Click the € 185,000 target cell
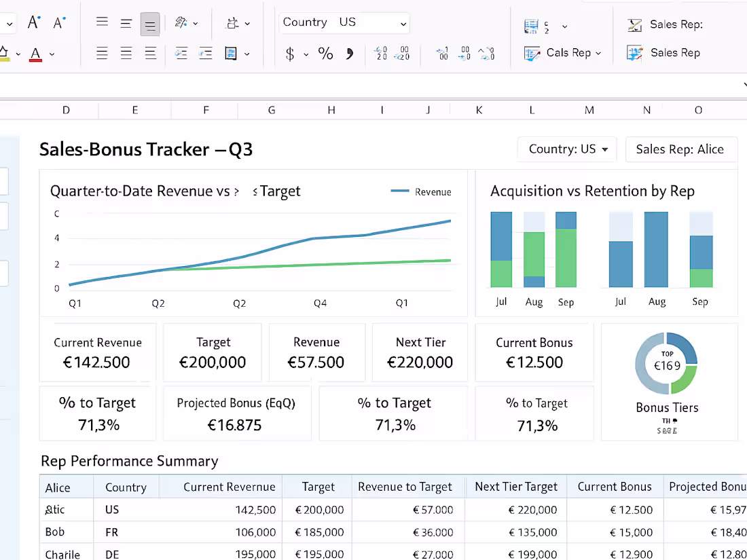Image resolution: width=747 pixels, height=560 pixels. [x=317, y=532]
